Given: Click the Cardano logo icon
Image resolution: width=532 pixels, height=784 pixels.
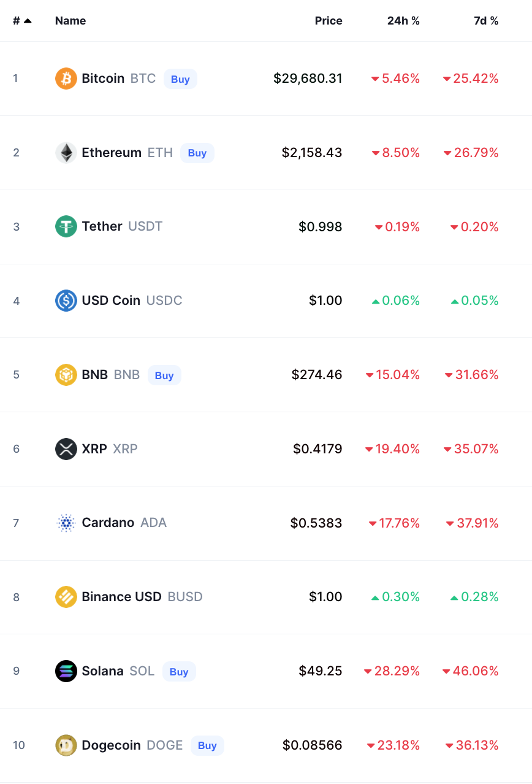Looking at the screenshot, I should click(66, 523).
